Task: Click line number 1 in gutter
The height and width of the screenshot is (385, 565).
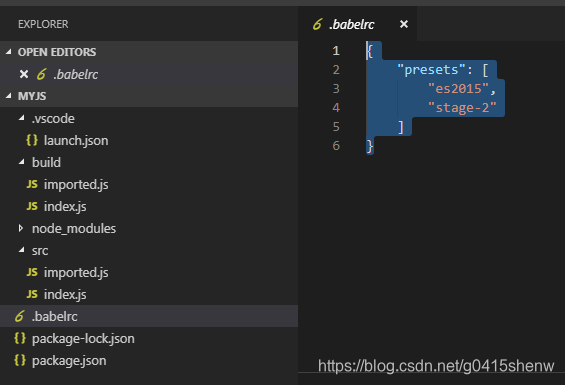Action: tap(336, 50)
